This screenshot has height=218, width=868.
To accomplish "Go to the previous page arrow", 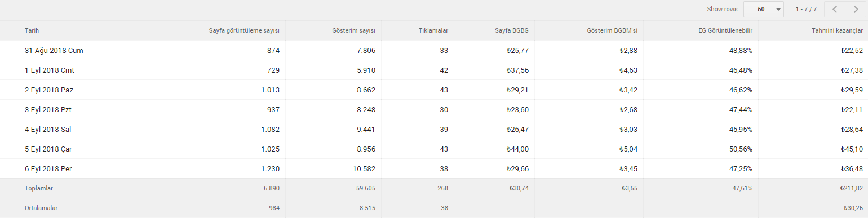I will point(835,10).
